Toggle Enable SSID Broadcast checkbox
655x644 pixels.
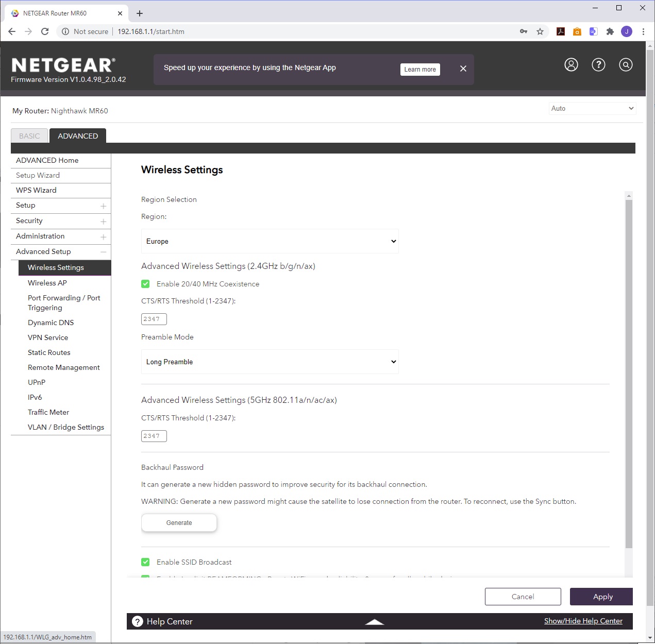[145, 562]
